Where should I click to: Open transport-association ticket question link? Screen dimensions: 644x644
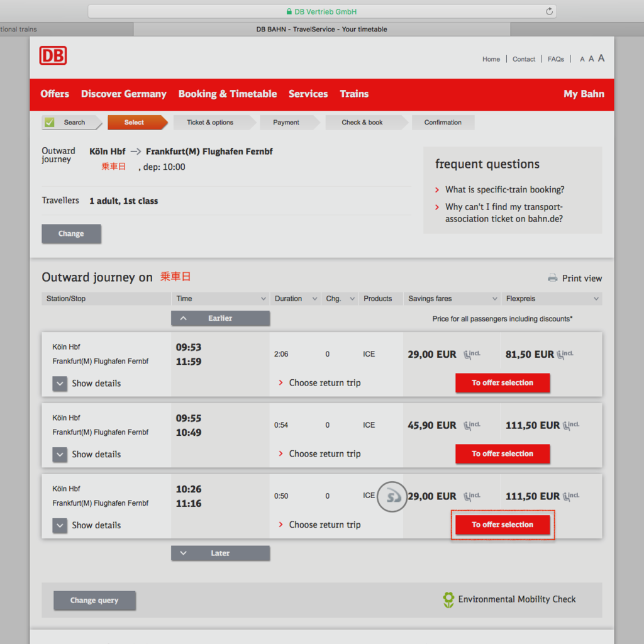(504, 213)
